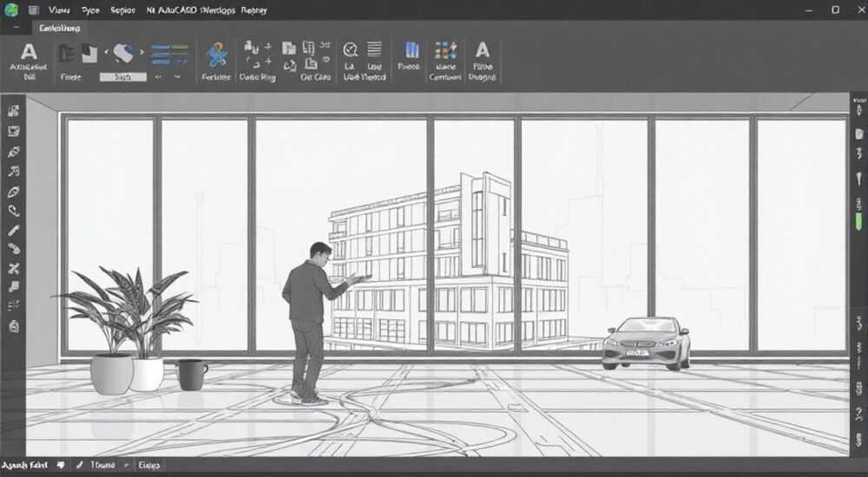Select the blue-orange figure icon in the ribbon
Image resolution: width=868 pixels, height=477 pixels.
216,55
